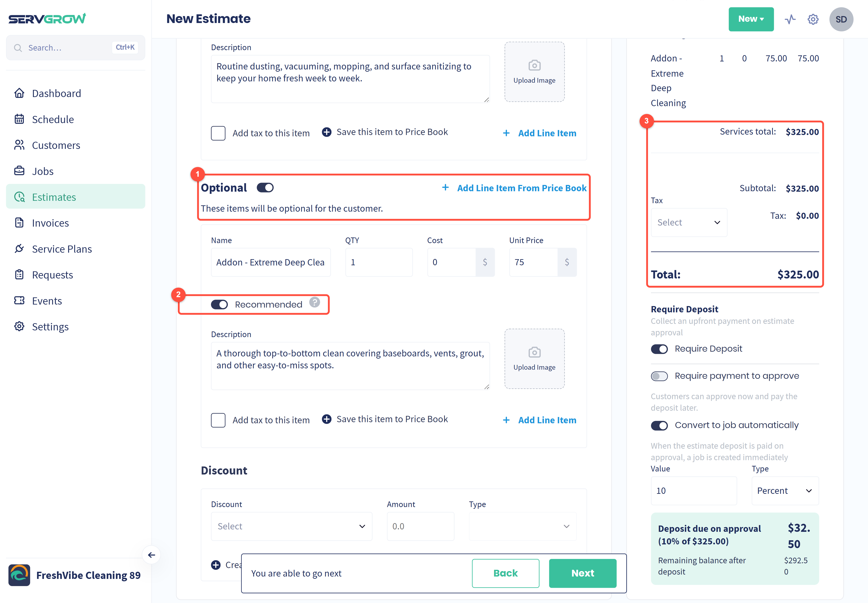Enable Require payment to approve switch
868x603 pixels.
[659, 376]
